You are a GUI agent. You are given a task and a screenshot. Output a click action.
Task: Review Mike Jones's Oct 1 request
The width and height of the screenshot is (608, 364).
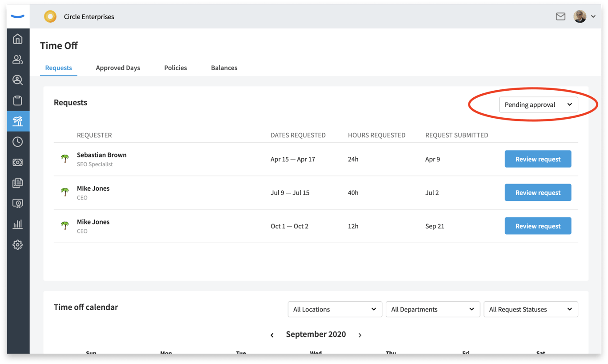538,226
